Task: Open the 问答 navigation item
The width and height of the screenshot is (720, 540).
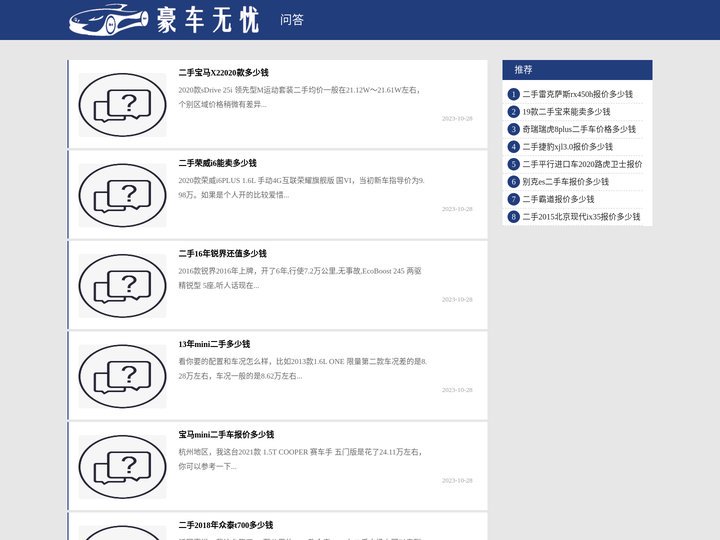Action: point(292,20)
